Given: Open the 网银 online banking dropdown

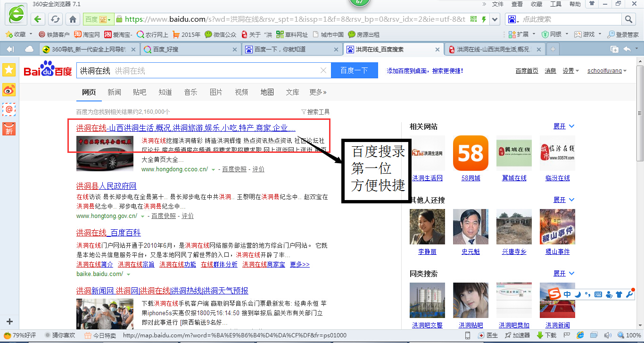Looking at the screenshot, I should coord(554,34).
